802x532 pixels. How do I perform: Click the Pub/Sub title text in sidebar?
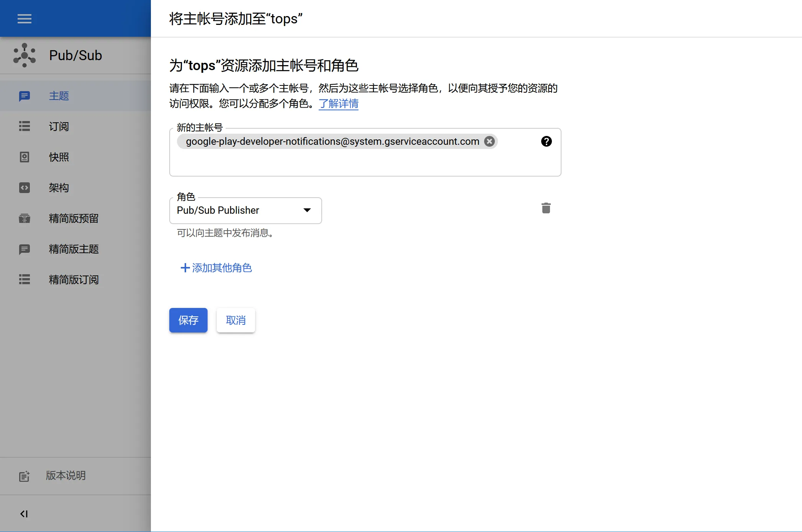75,55
